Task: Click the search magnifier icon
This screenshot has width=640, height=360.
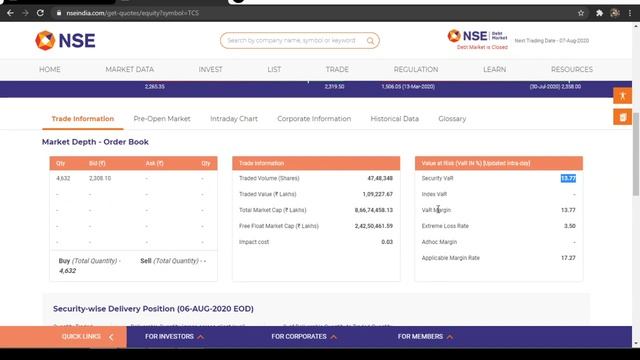Action: 370,41
